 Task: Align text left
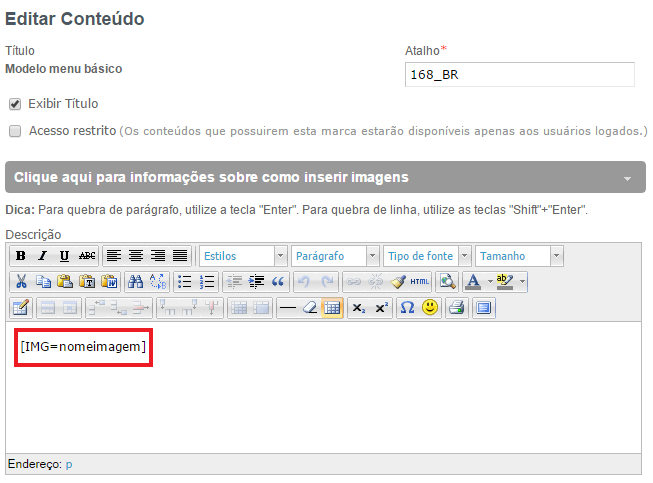click(x=114, y=256)
